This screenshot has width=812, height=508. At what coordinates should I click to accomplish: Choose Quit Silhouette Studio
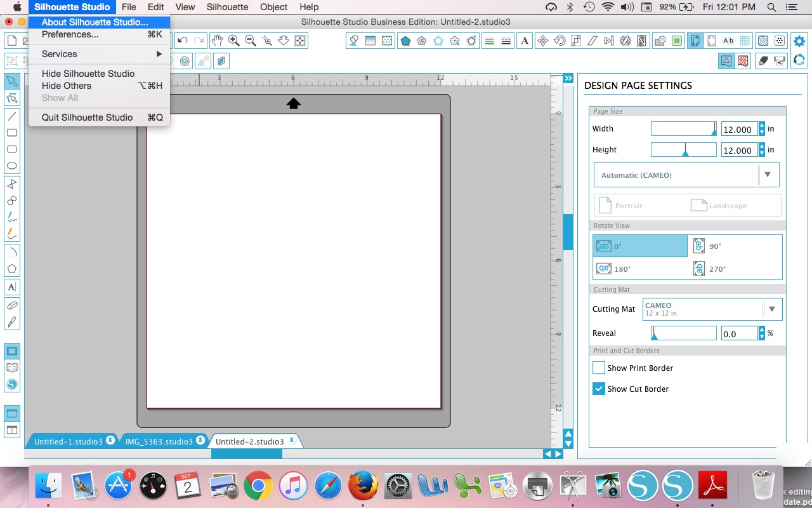click(99, 117)
